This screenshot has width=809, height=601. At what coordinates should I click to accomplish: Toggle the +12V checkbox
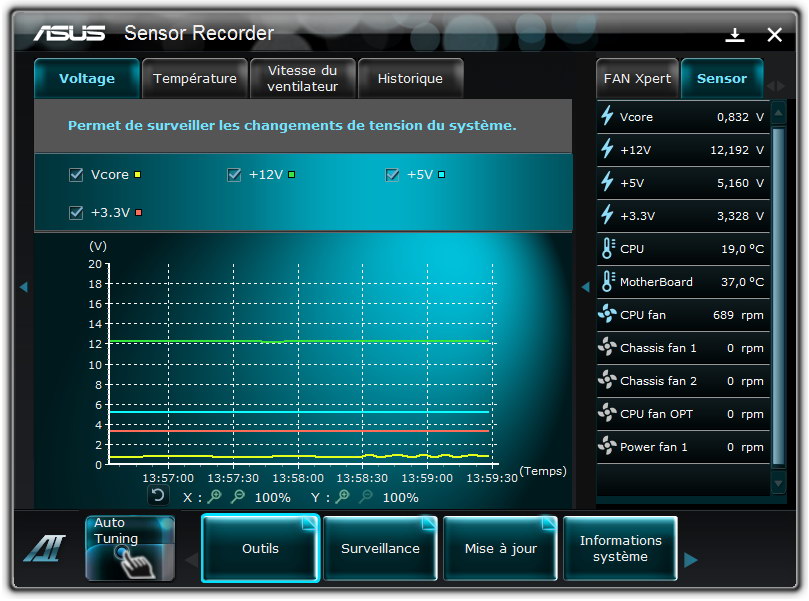click(x=234, y=175)
